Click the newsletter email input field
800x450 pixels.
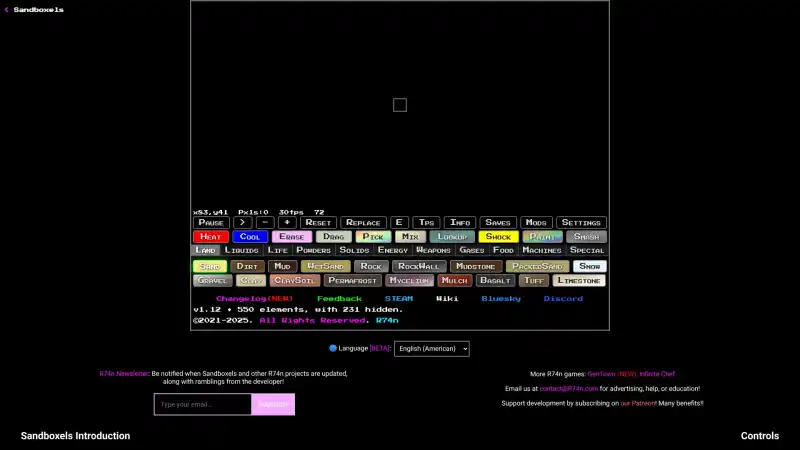[202, 404]
